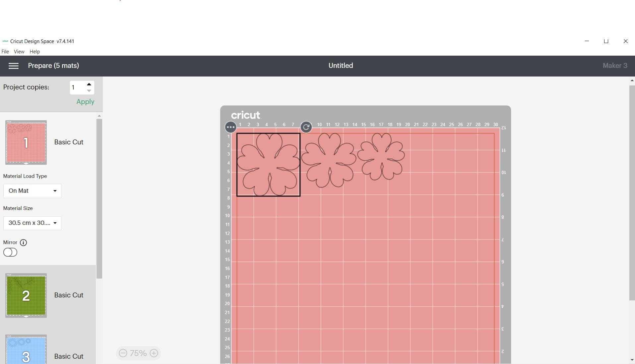Select the smallest flower shape on mat

(381, 157)
